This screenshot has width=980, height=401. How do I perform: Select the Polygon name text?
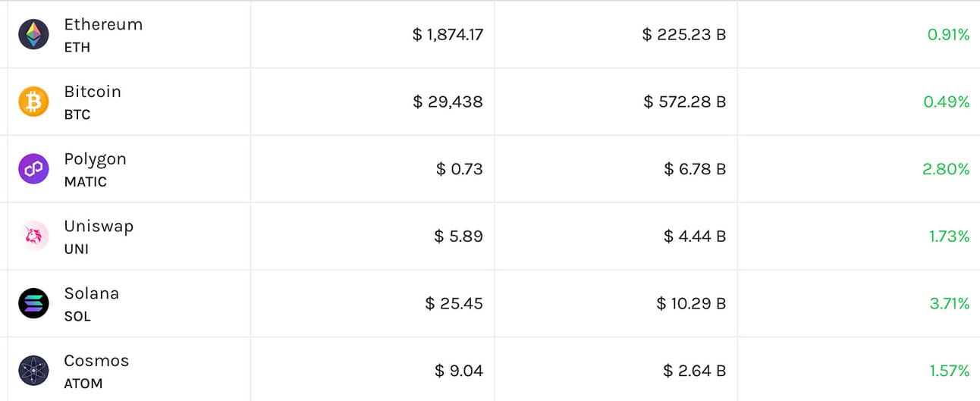tap(95, 159)
